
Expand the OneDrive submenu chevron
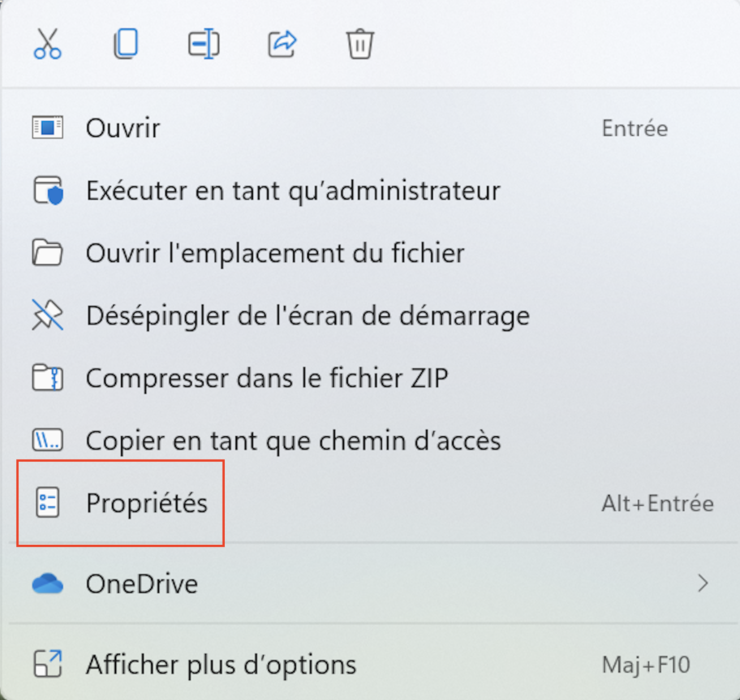703,584
